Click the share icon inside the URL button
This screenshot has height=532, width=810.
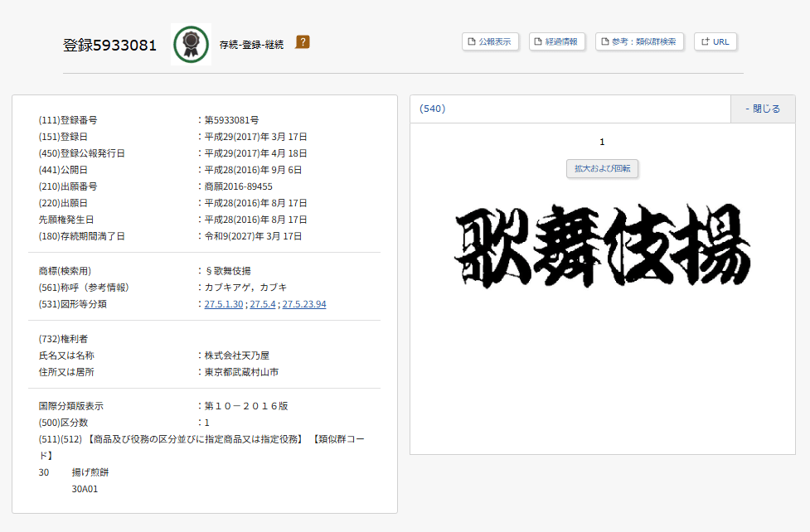pyautogui.click(x=704, y=41)
